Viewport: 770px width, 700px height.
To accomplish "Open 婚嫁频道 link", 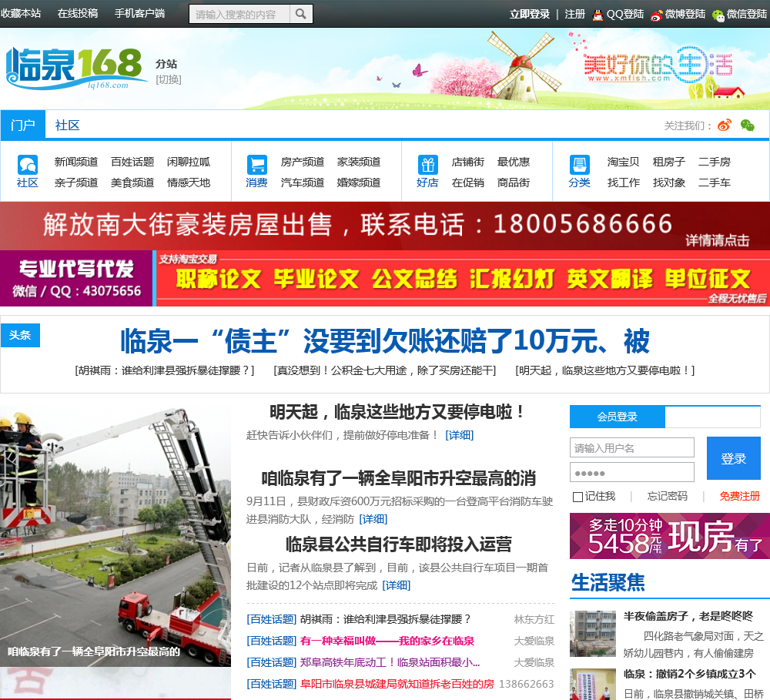I will pyautogui.click(x=359, y=183).
